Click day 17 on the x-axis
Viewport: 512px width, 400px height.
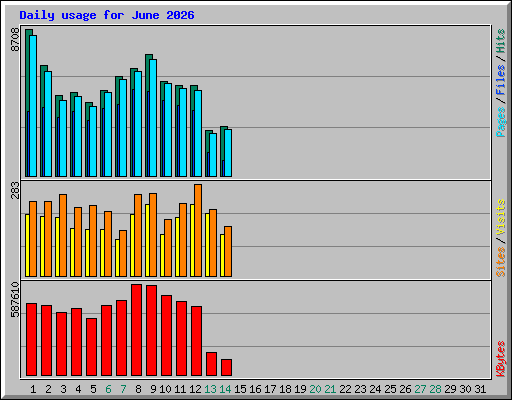[270, 389]
